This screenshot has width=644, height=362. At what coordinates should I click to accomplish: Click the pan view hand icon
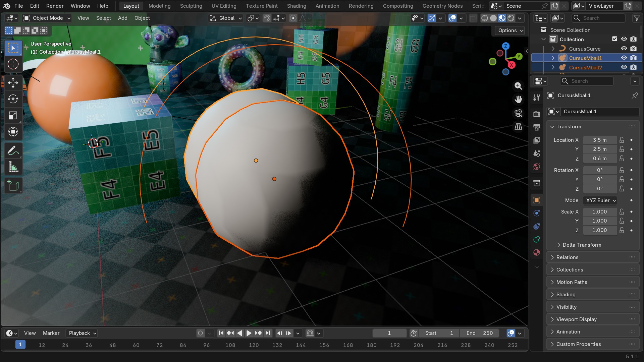pyautogui.click(x=518, y=99)
